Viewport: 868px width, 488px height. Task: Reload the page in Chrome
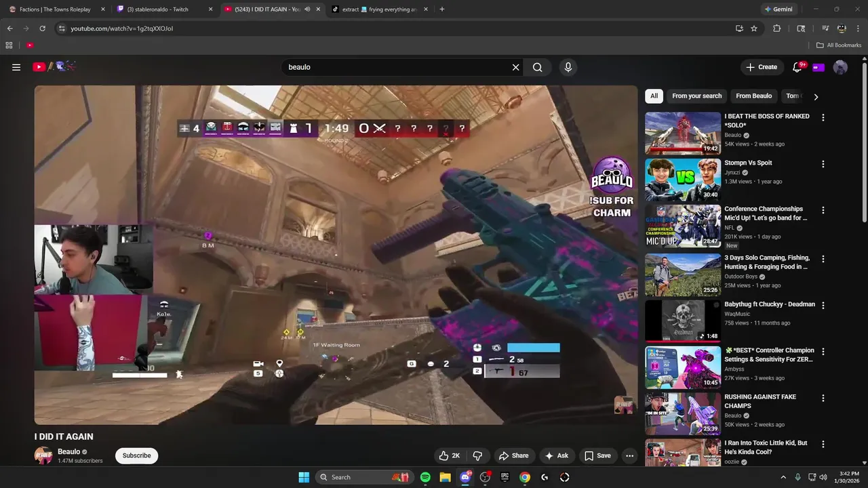tap(42, 28)
